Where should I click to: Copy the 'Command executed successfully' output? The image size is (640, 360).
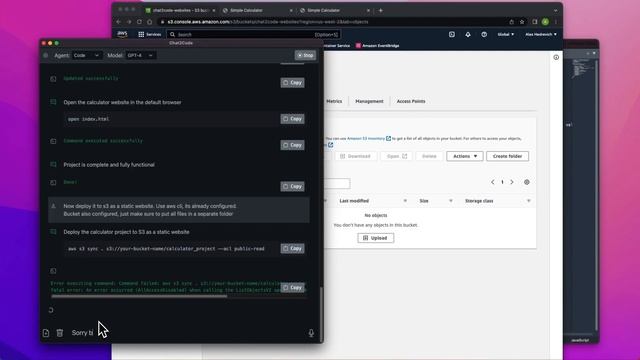[292, 145]
